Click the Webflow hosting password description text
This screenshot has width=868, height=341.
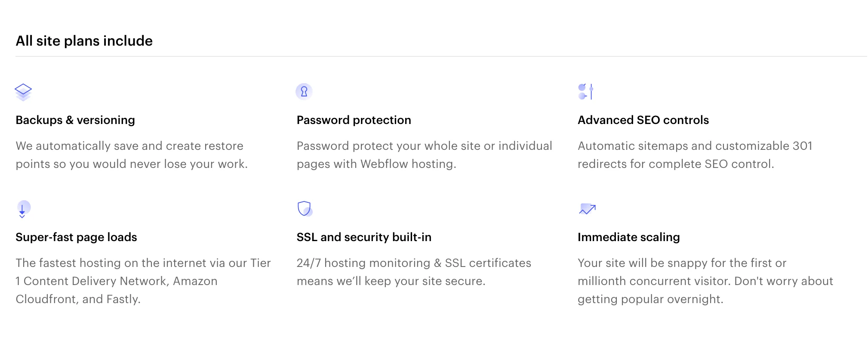(424, 155)
